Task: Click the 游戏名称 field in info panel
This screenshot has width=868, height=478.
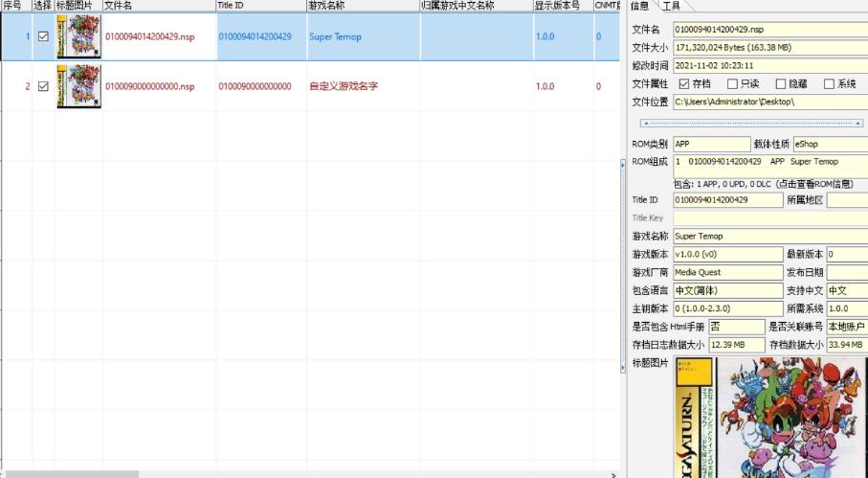Action: (x=770, y=237)
